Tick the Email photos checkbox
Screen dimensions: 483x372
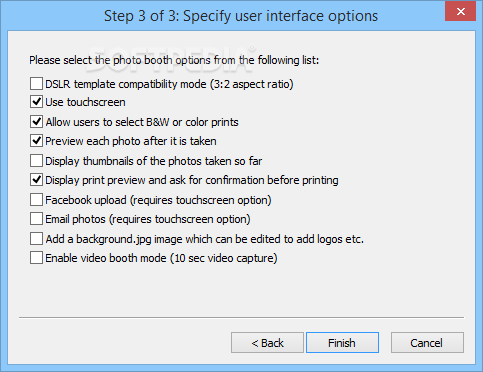pyautogui.click(x=36, y=219)
